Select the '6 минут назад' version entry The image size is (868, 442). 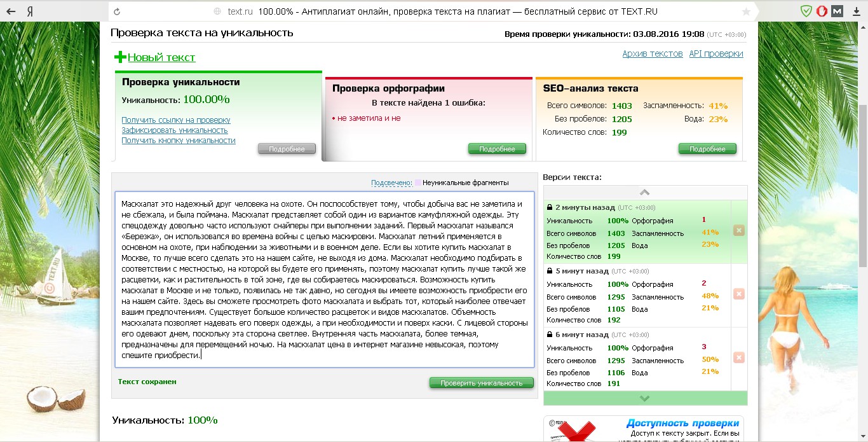[637, 359]
